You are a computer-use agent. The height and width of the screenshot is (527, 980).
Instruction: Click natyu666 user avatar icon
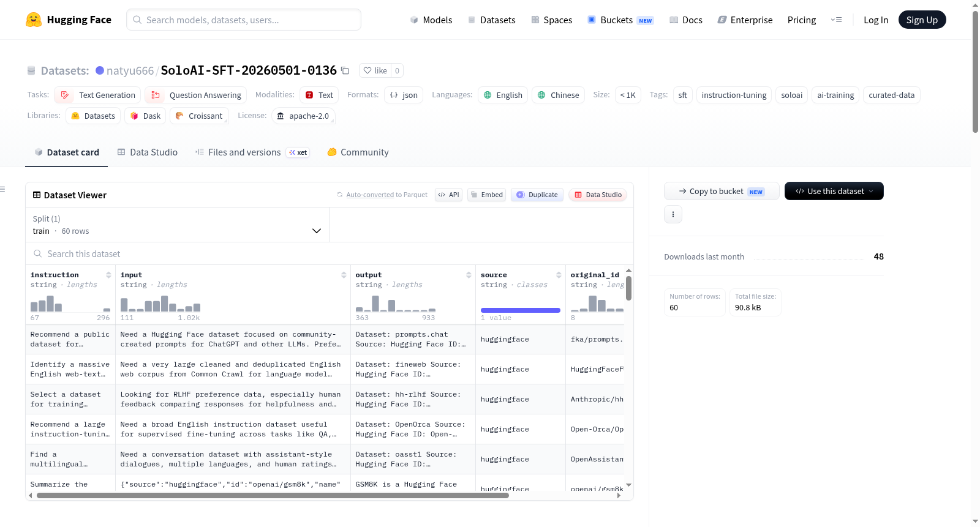100,70
